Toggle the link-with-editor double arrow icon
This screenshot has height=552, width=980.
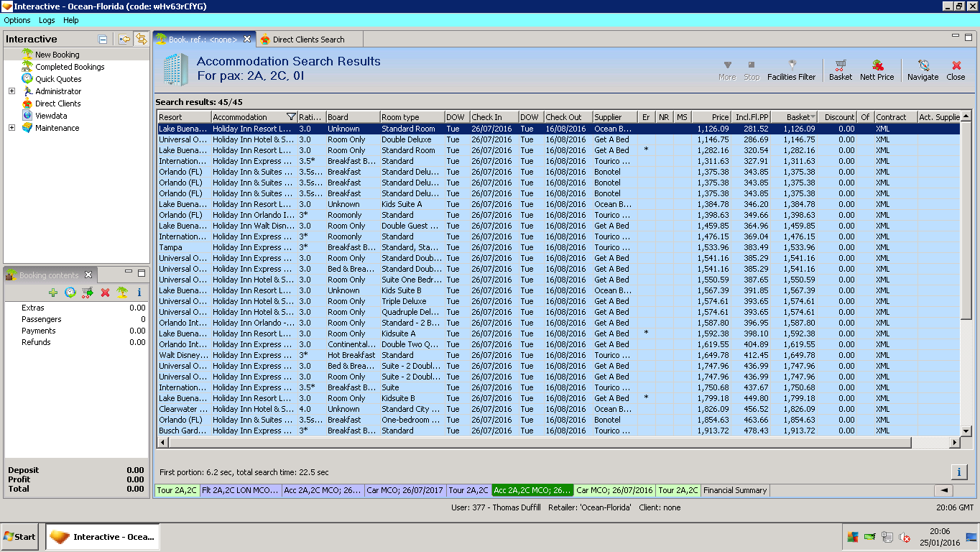tap(142, 40)
